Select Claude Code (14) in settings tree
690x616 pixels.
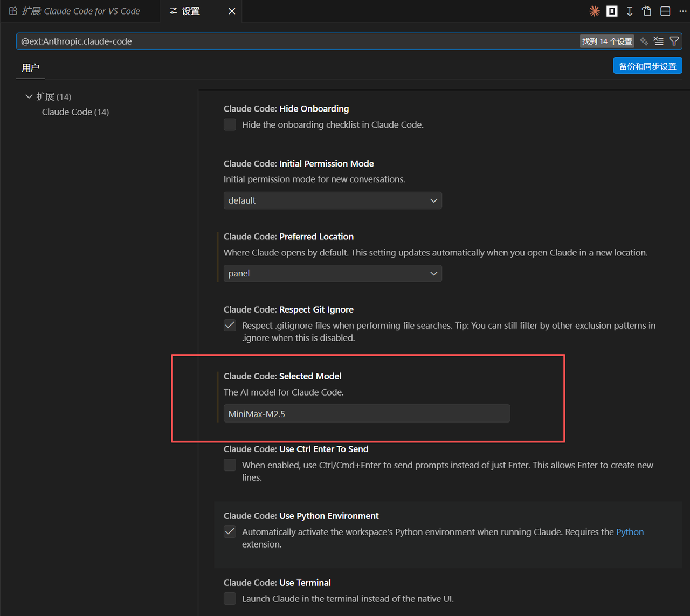[x=75, y=112]
